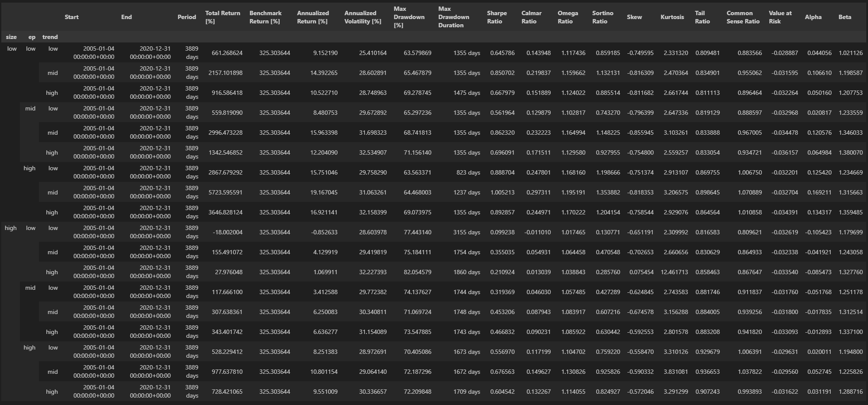Screen dimensions: 868x405
Task: Select annualized return value -0.852633
Action: pos(324,232)
